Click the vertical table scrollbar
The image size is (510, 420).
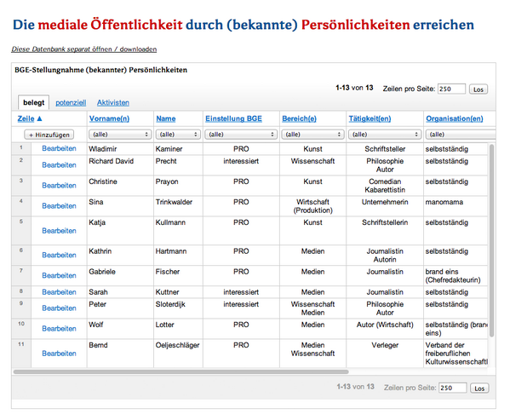491,241
